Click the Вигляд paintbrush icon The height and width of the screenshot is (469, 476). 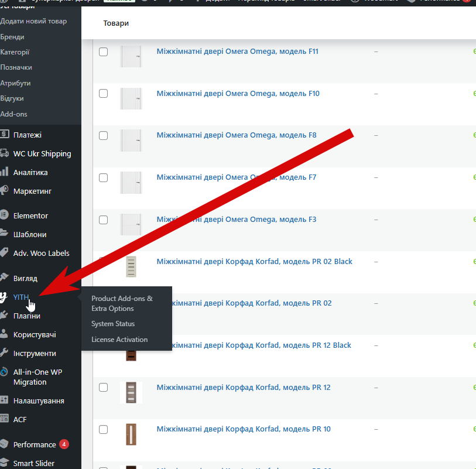coord(4,277)
